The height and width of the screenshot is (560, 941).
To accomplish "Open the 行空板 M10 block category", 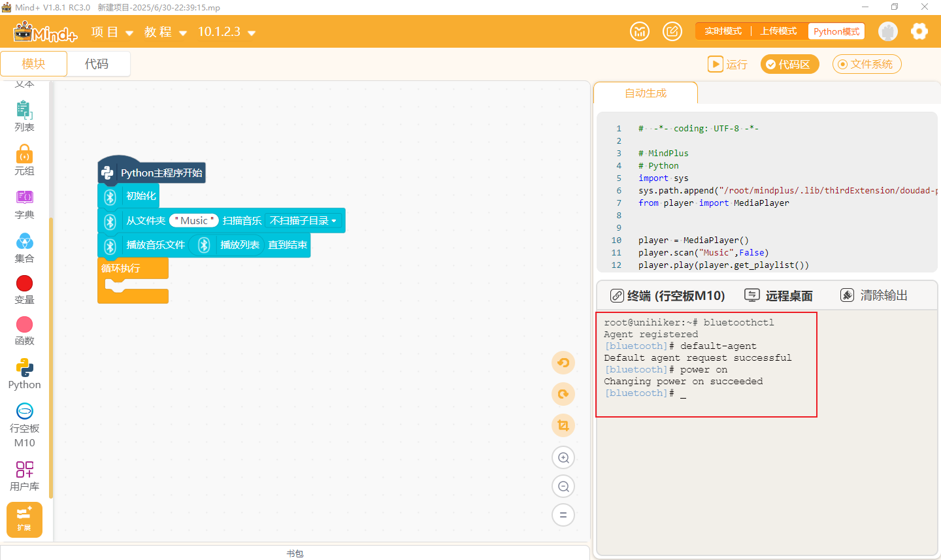I will [x=24, y=425].
